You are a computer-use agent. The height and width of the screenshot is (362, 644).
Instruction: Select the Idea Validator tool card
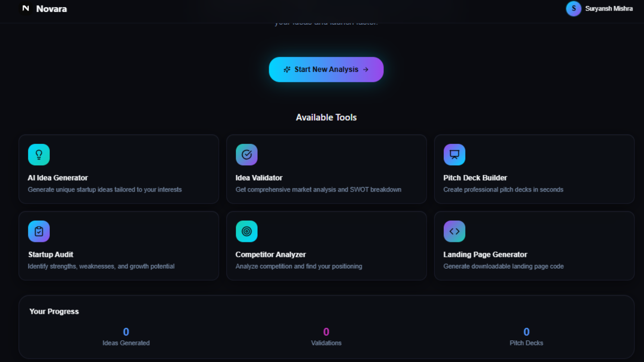coord(326,169)
